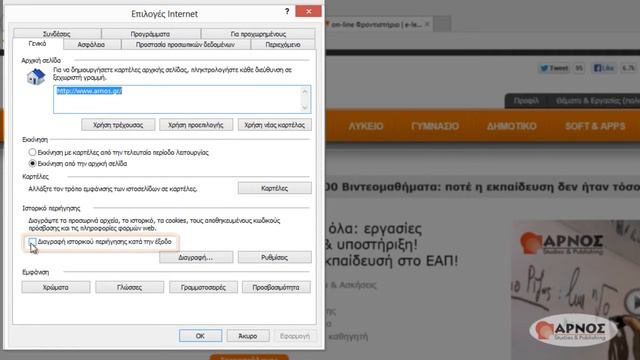Screen dimensions: 640x360
Task: Open the Συνδέσεις tab
Action: (57, 34)
